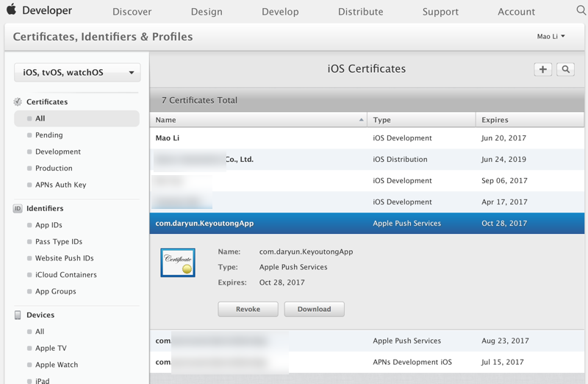The height and width of the screenshot is (384, 588).
Task: Click the certificate thumbnail image
Action: [178, 263]
